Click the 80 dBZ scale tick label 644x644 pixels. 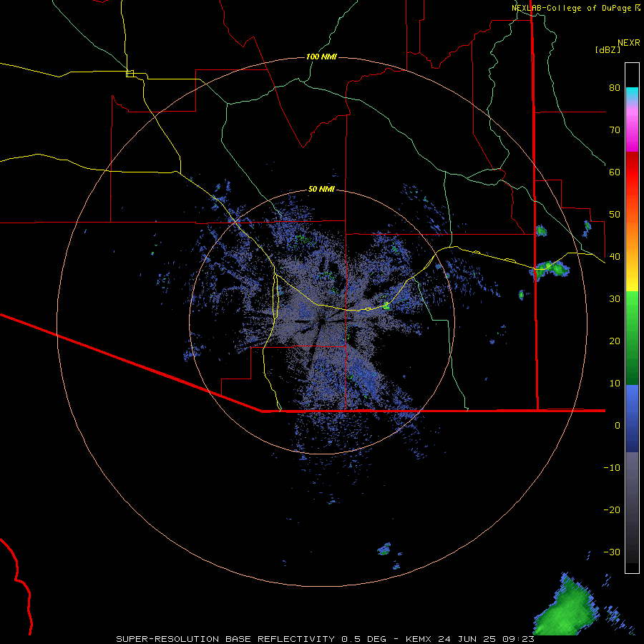coord(615,88)
